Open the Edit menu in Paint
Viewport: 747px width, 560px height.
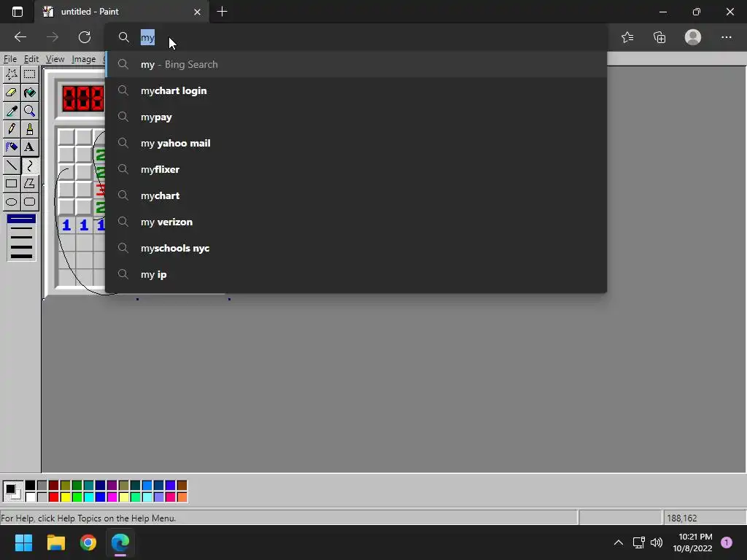[31, 59]
